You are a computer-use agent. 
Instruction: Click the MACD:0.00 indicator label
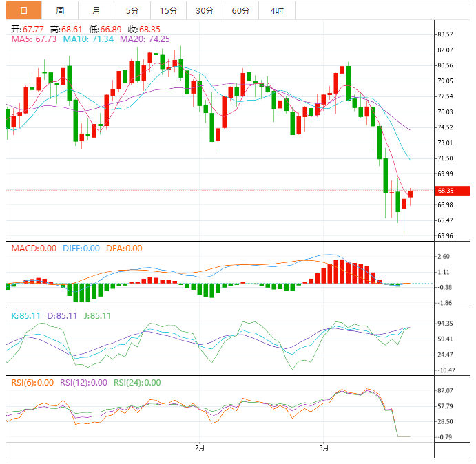coord(34,249)
